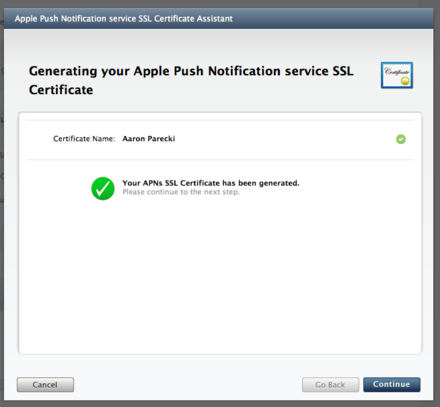Click the footer space between Cancel and Go Back

pyautogui.click(x=188, y=385)
